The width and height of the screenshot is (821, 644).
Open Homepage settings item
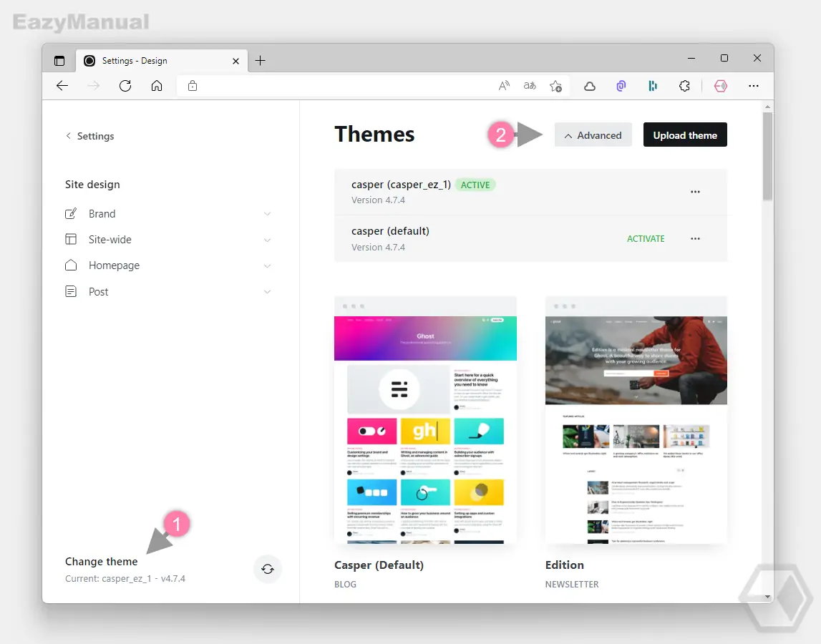(169, 265)
